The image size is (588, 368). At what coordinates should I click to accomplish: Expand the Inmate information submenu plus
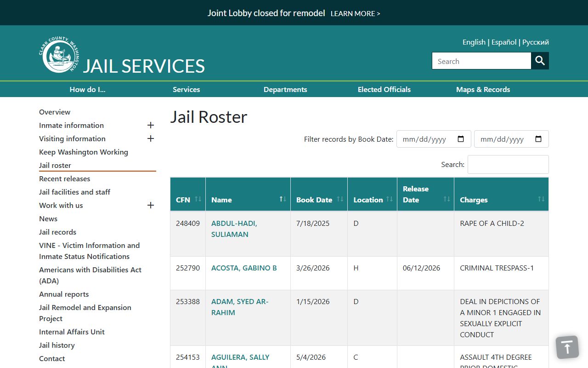point(151,125)
